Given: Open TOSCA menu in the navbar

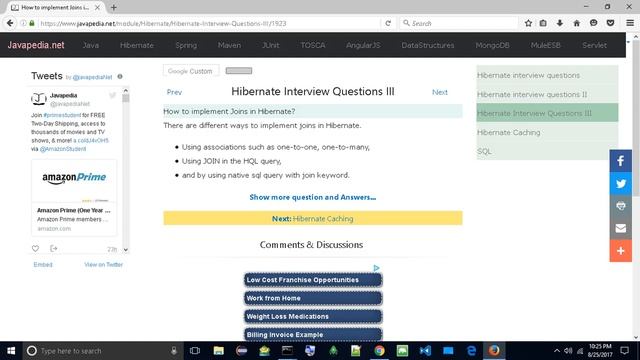Looking at the screenshot, I should tap(313, 45).
